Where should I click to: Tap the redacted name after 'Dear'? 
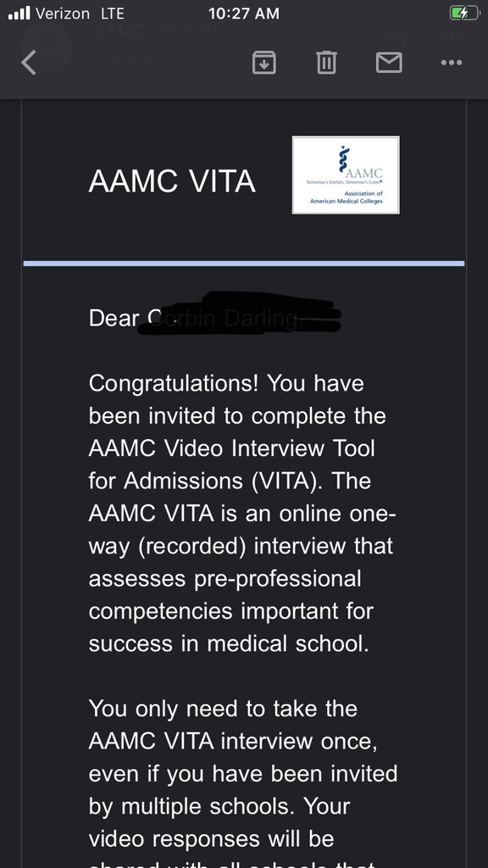click(x=239, y=314)
